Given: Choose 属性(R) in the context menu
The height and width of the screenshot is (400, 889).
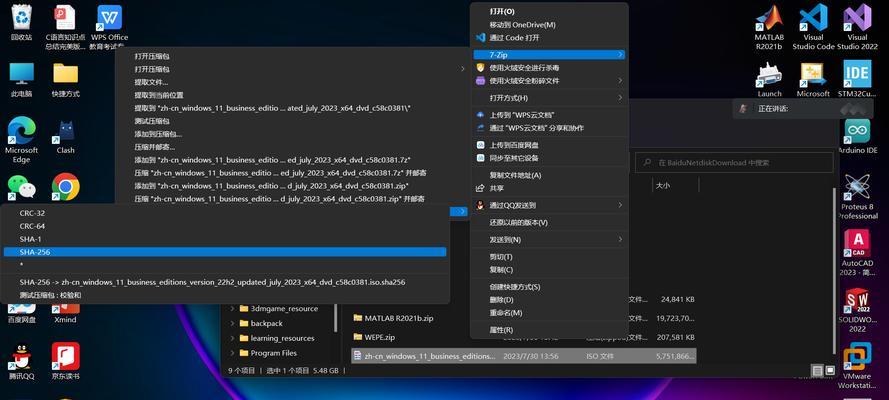Looking at the screenshot, I should click(x=549, y=330).
